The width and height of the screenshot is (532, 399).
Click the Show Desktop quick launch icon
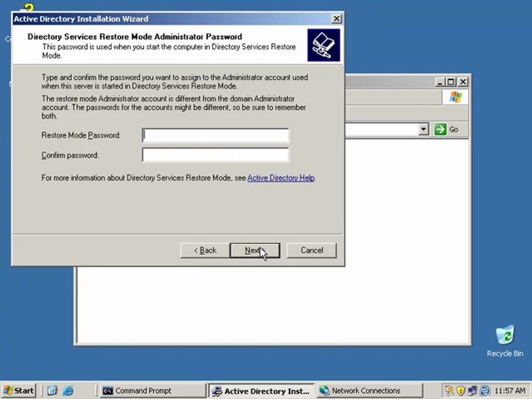[52, 391]
